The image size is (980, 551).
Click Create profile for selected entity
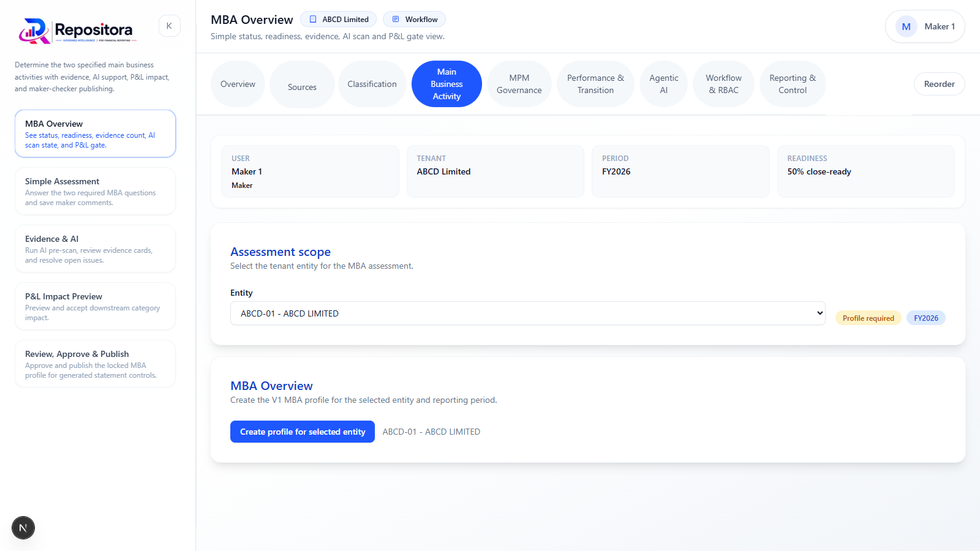pyautogui.click(x=303, y=432)
